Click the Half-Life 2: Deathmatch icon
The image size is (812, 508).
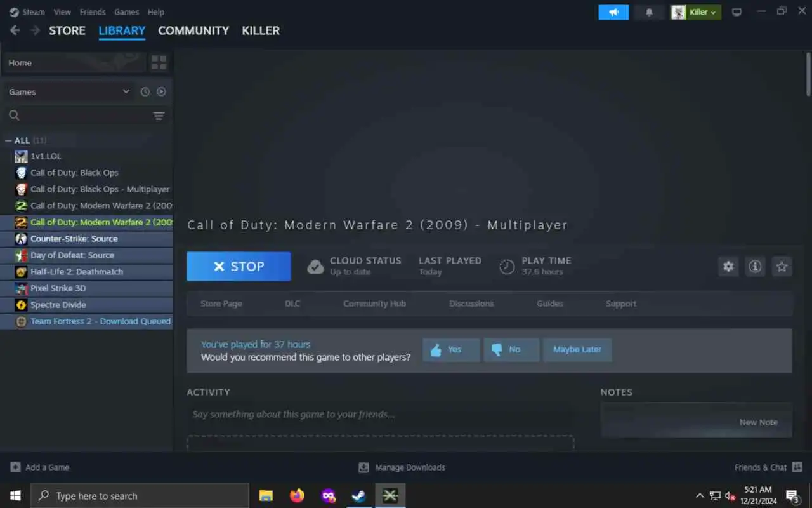point(21,272)
